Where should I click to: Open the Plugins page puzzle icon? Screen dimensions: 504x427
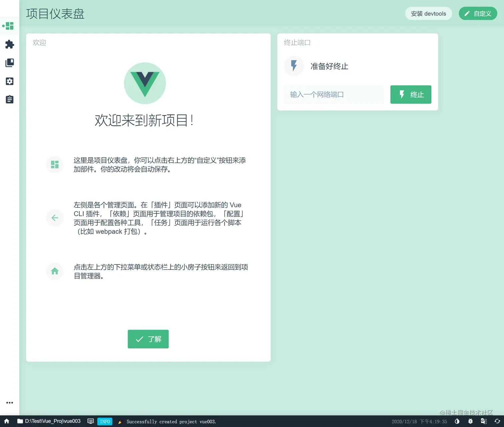(x=10, y=44)
